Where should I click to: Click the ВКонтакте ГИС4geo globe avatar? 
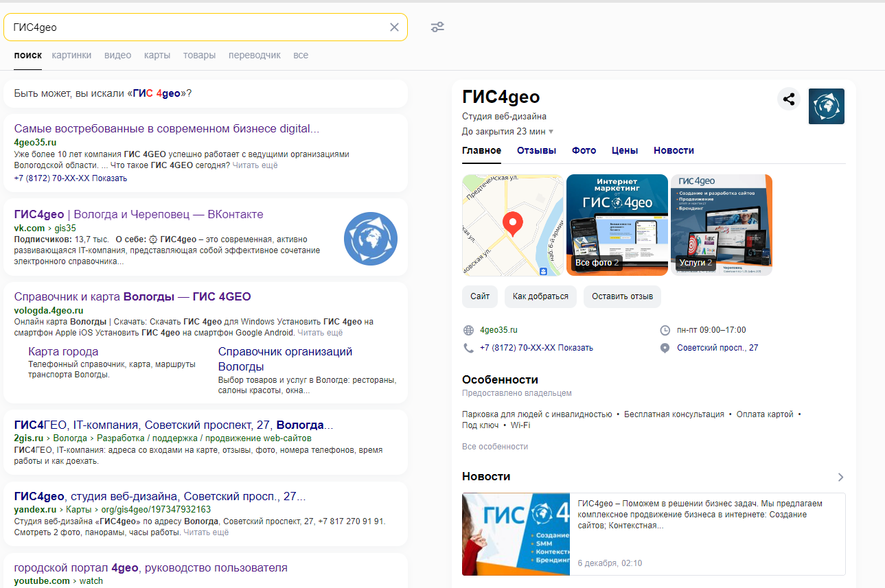click(x=371, y=238)
